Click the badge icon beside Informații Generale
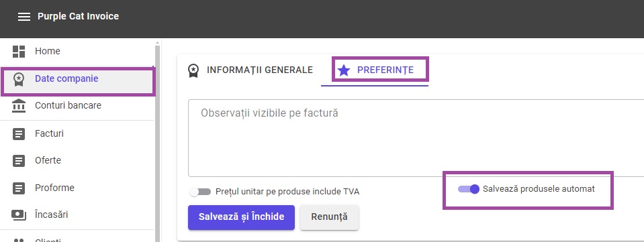The width and height of the screenshot is (644, 242). pyautogui.click(x=193, y=70)
